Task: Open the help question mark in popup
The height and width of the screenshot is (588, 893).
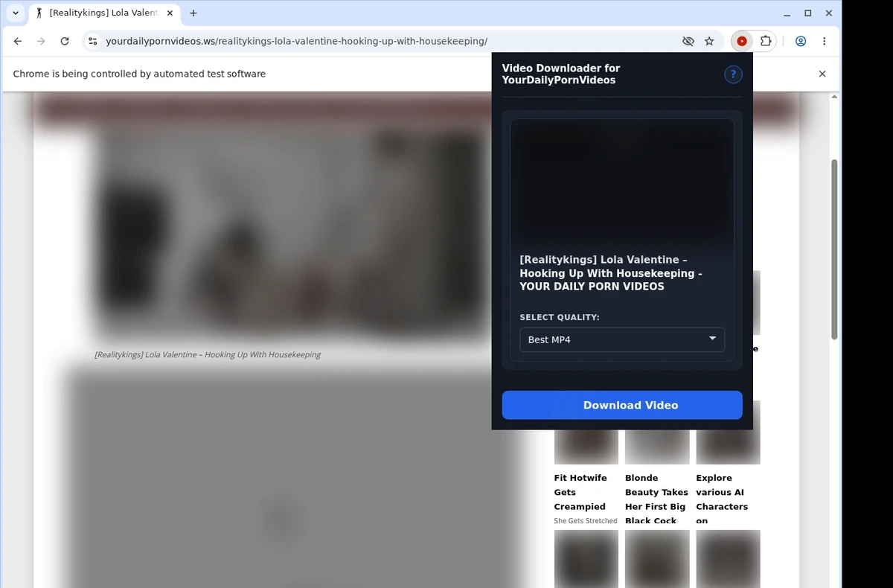Action: pos(733,74)
